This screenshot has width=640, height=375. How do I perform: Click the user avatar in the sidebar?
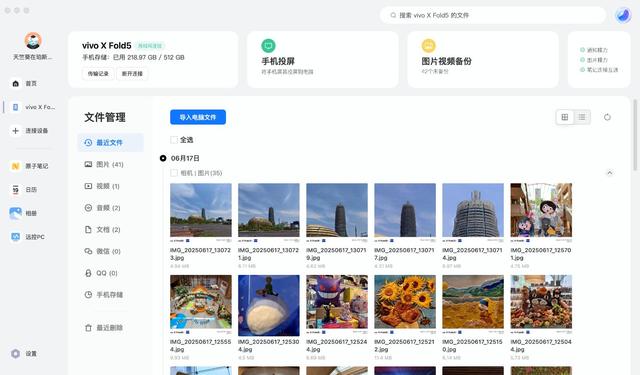tap(33, 41)
